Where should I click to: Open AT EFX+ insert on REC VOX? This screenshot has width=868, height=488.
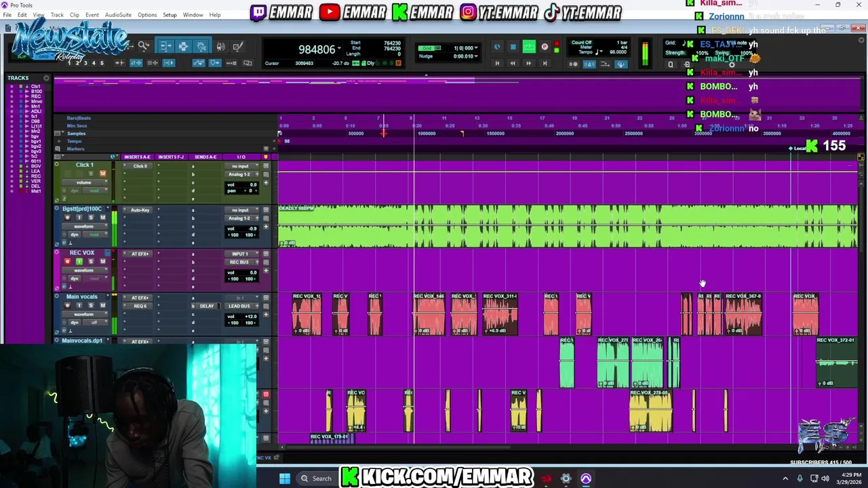point(140,254)
